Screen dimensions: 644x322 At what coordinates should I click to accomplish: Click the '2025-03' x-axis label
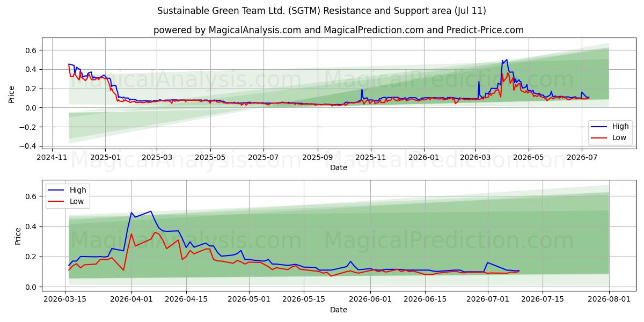[x=157, y=158]
